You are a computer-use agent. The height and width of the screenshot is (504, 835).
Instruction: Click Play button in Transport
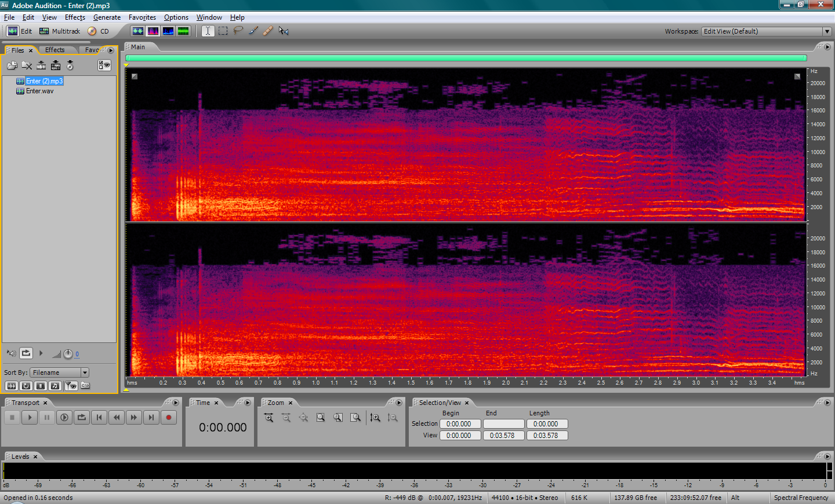[30, 417]
